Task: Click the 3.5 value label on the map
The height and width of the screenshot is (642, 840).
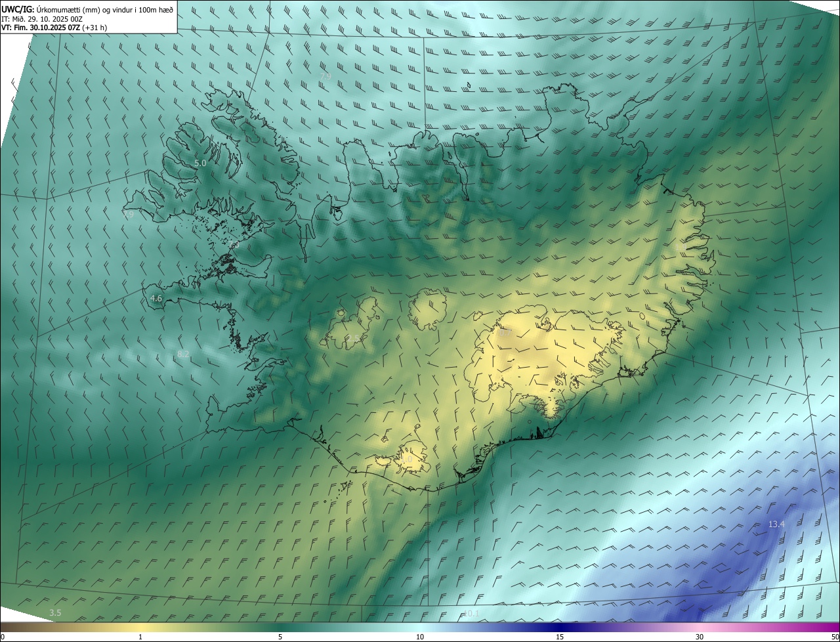Action: [x=56, y=612]
